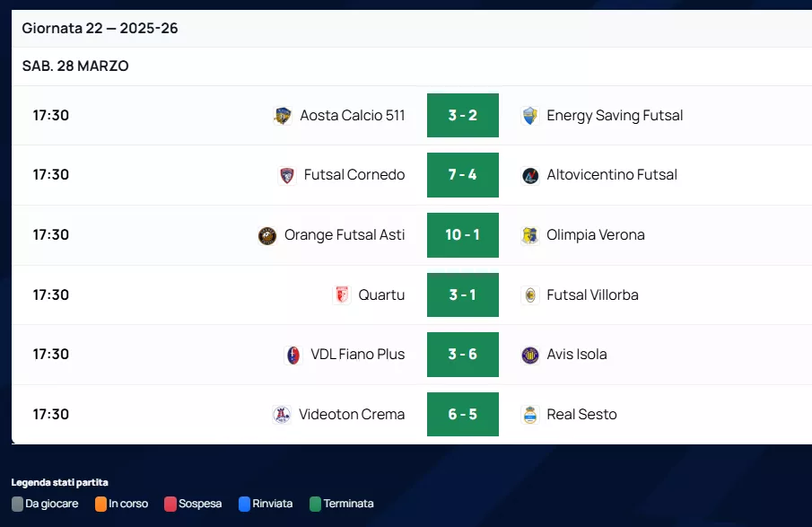Click the Olimpia Verona team crest
This screenshot has height=527, width=812.
tap(530, 235)
